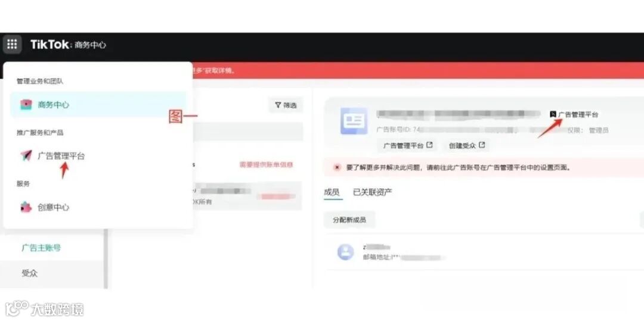Select the blurred account list row
The image size is (644, 321).
[x=247, y=196]
